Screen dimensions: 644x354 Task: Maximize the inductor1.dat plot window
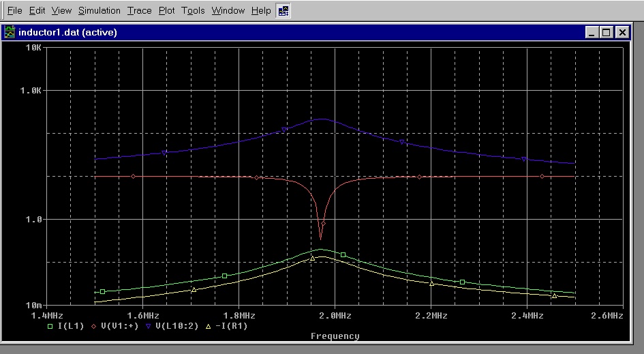[606, 32]
